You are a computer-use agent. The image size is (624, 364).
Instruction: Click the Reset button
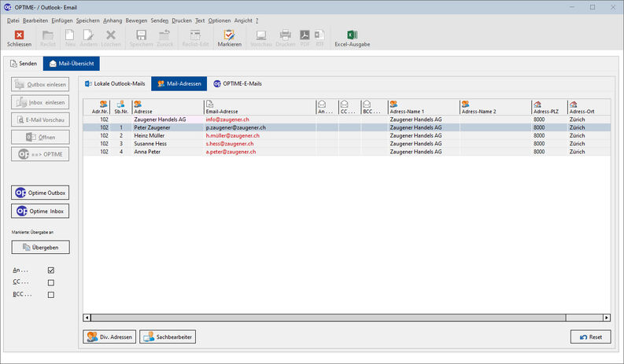click(591, 337)
